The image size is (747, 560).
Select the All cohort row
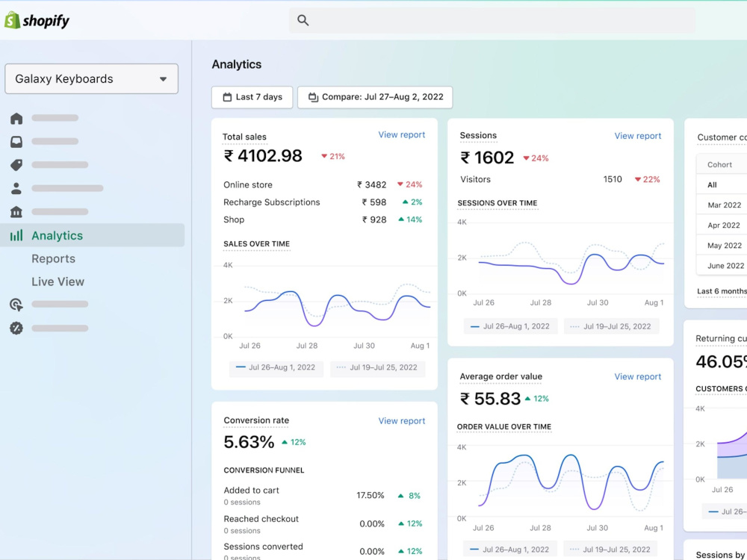(722, 184)
